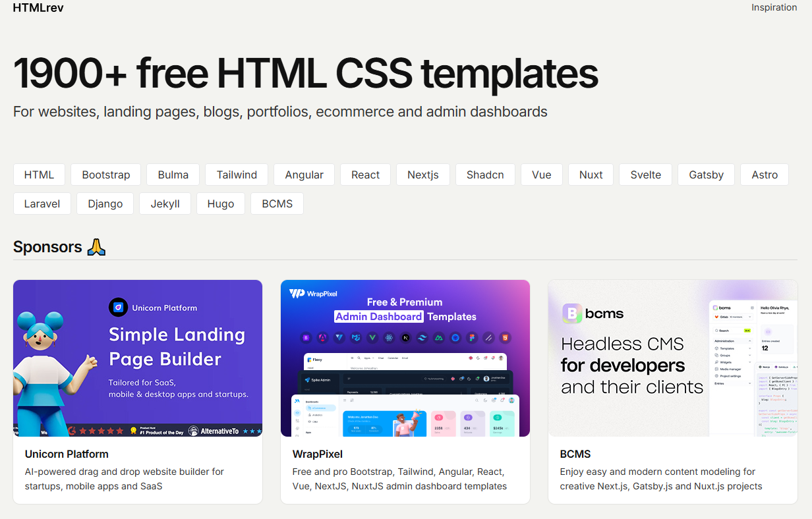Select the HTML category tag
This screenshot has height=519, width=812.
pos(39,175)
